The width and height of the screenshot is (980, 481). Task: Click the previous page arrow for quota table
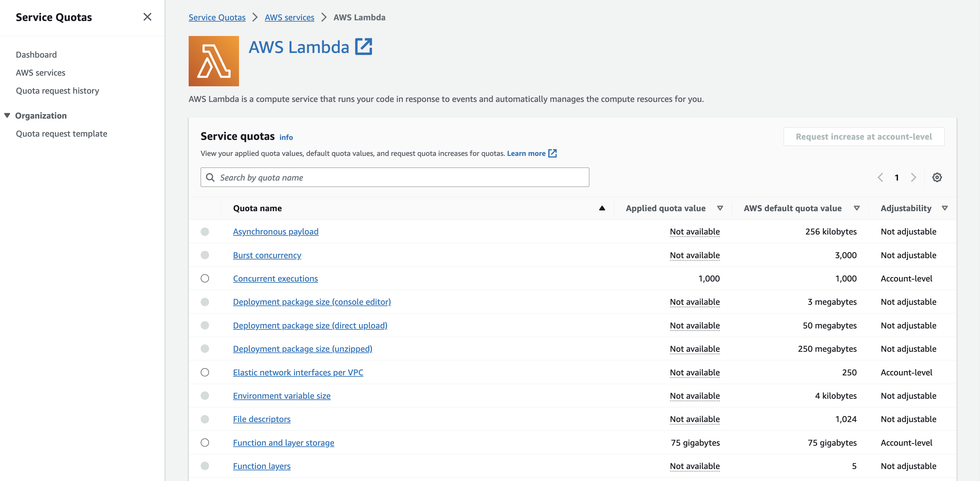click(x=880, y=177)
